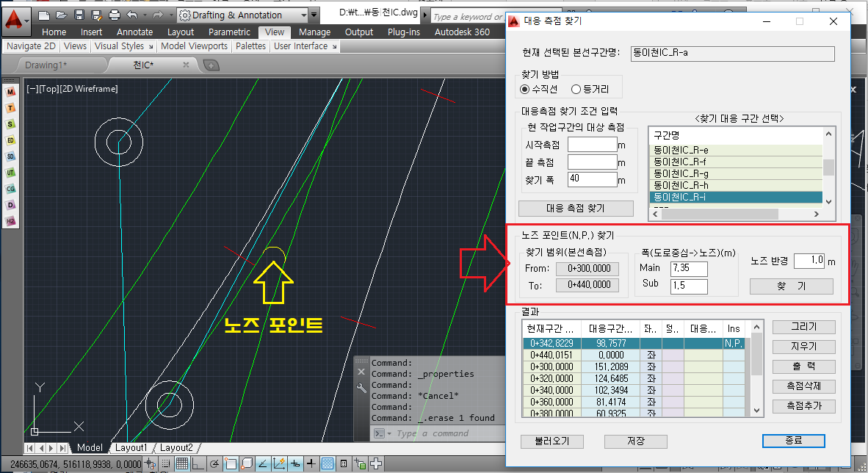
Task: Click the Plot printer icon
Action: point(115,15)
